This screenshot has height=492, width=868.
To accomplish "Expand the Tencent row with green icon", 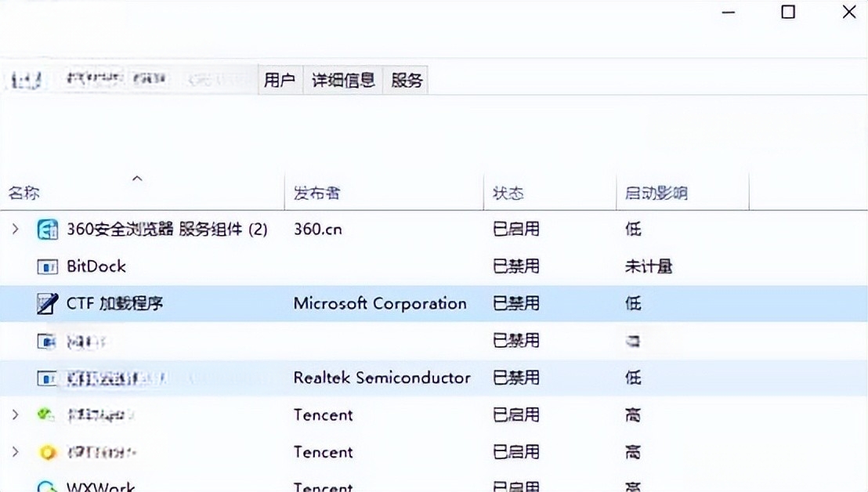I will (x=16, y=414).
